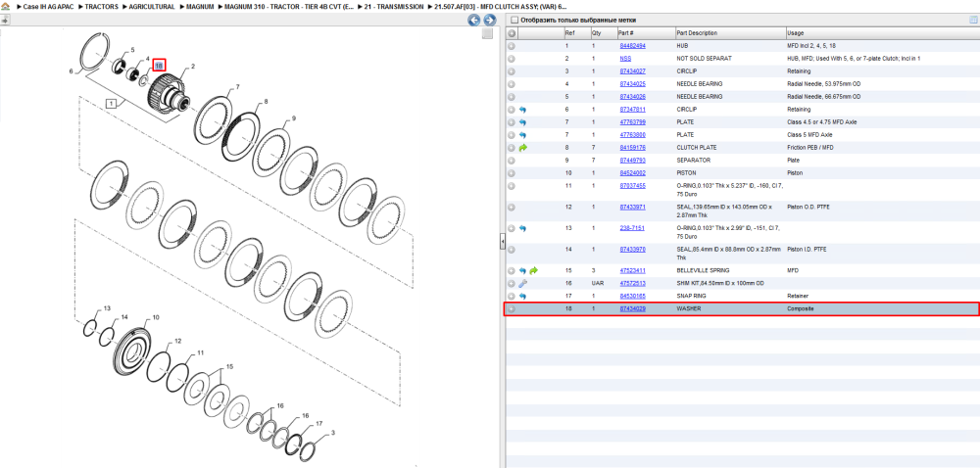Viewport: 980px width, 468px height.
Task: Add the NSS row using its plus icon
Action: pyautogui.click(x=512, y=59)
